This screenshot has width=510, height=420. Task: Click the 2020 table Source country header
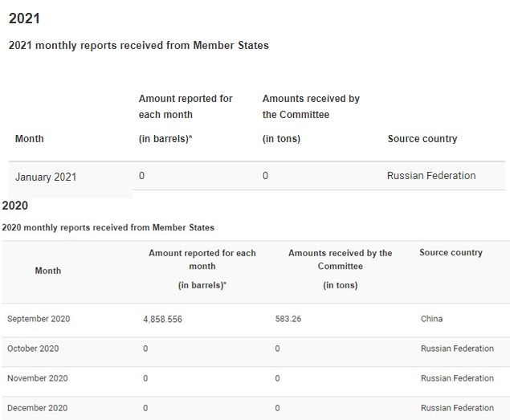pyautogui.click(x=451, y=252)
